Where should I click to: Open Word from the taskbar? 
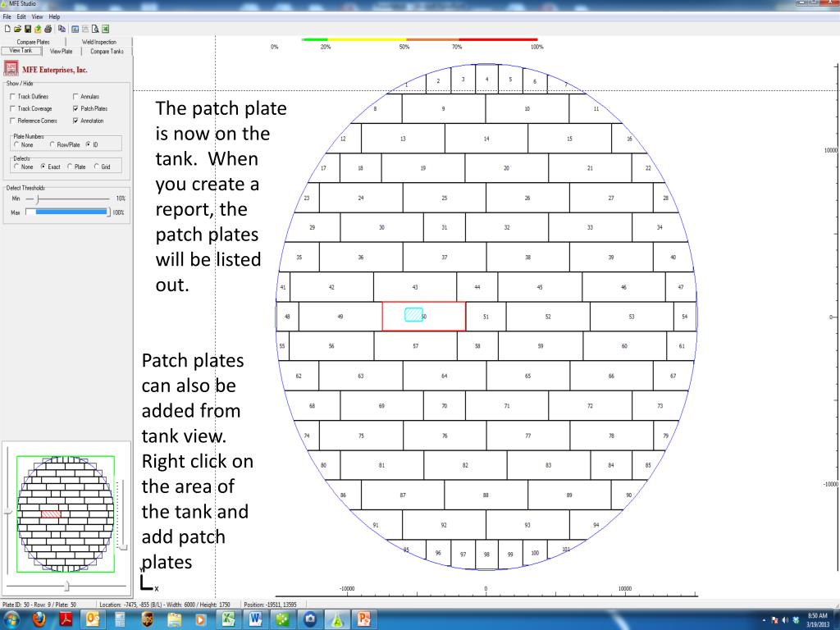(256, 620)
